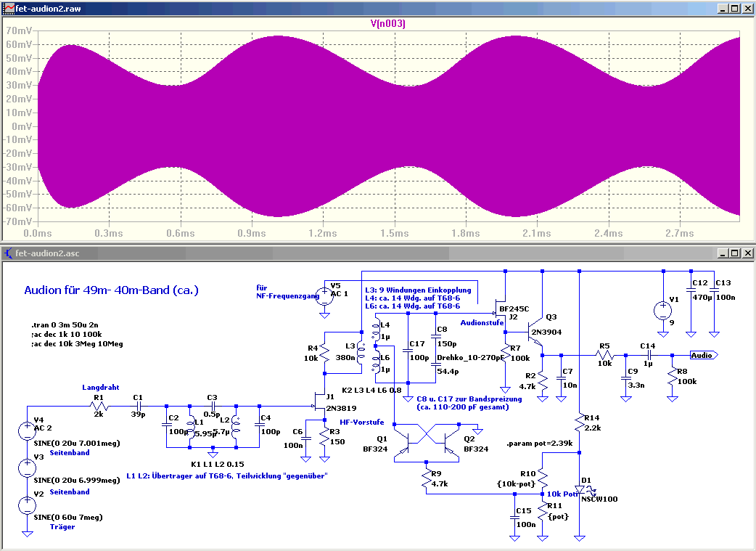Select capacitor C6 100n symbol
This screenshot has width=756, height=551.
(305, 438)
